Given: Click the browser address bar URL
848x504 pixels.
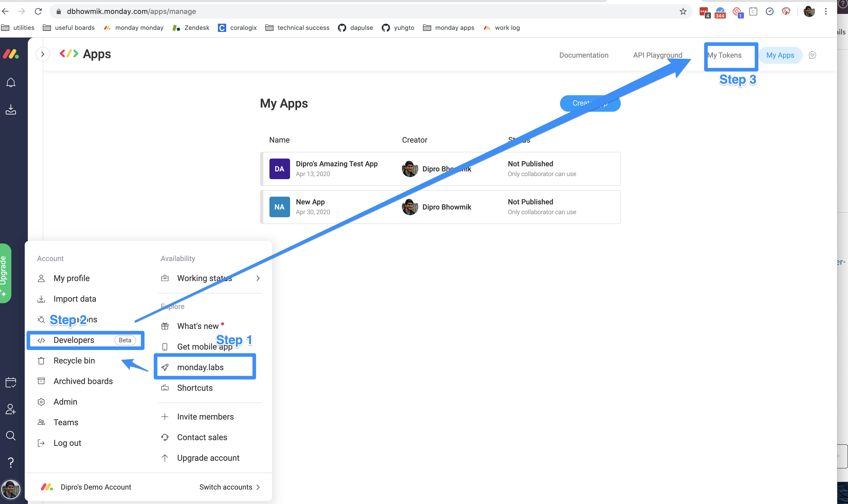Looking at the screenshot, I should point(131,12).
